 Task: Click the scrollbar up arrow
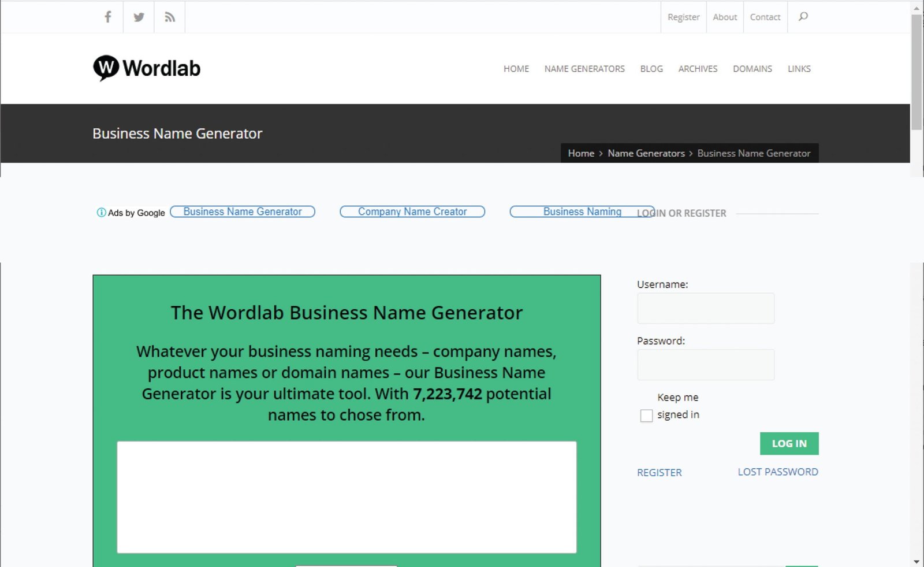pyautogui.click(x=916, y=8)
